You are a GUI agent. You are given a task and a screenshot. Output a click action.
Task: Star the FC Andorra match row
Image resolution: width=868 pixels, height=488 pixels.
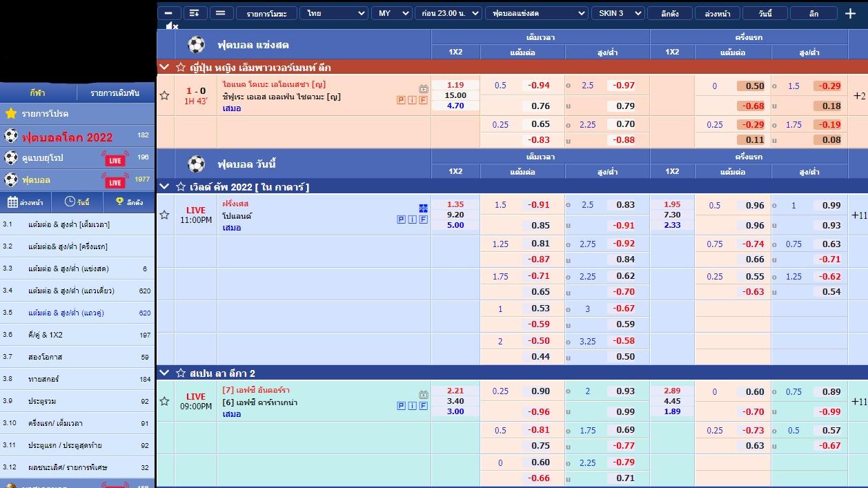click(x=164, y=401)
